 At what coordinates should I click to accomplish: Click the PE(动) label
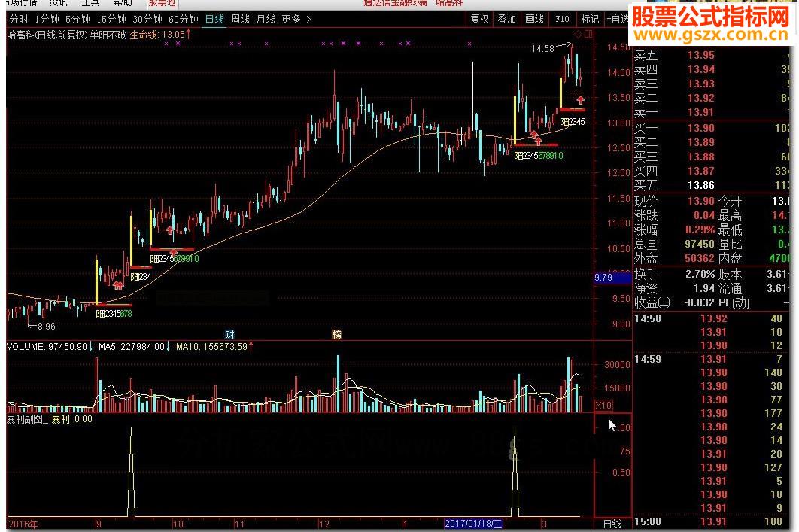tap(734, 302)
